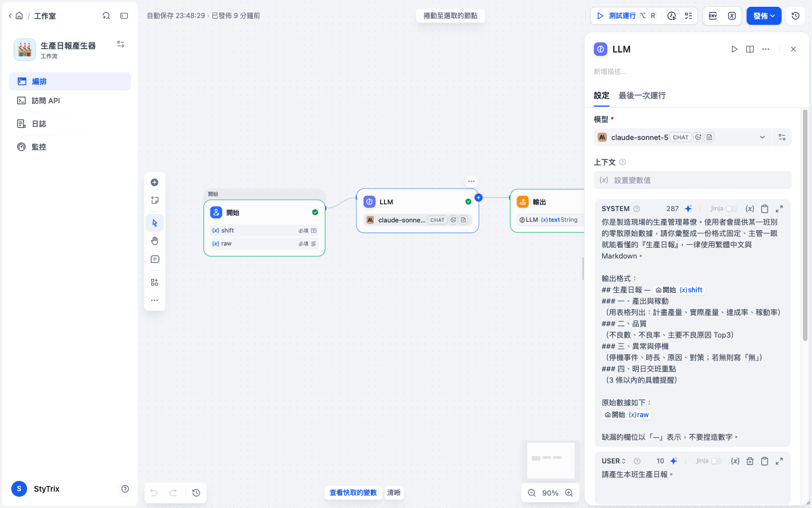Viewport: 812px width, 508px height.
Task: Zoom in the canvas
Action: coord(569,493)
